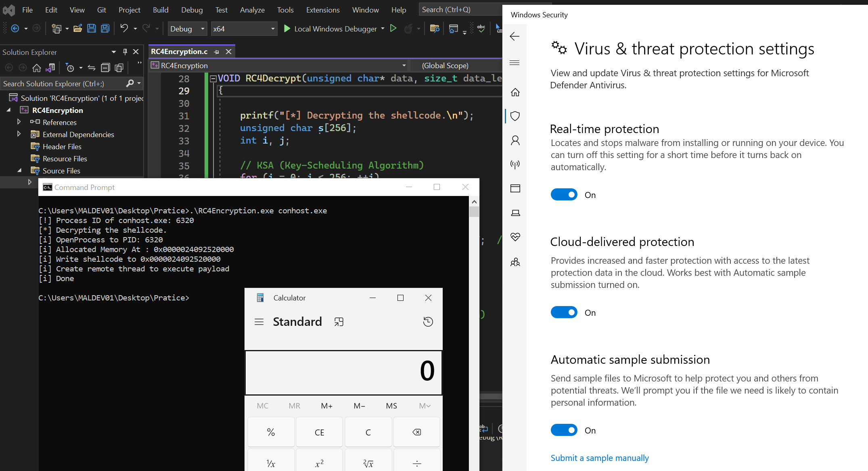Open Virus & threat protection shield icon
The image size is (868, 471).
click(515, 116)
